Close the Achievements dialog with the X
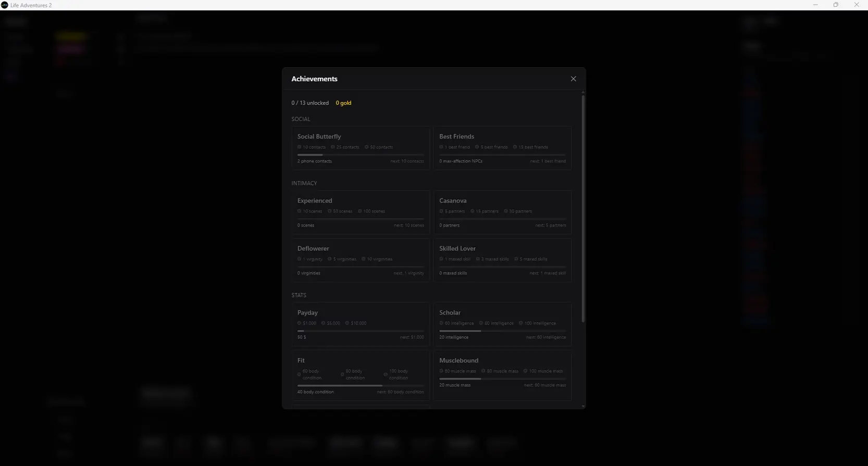The height and width of the screenshot is (466, 868). point(573,79)
